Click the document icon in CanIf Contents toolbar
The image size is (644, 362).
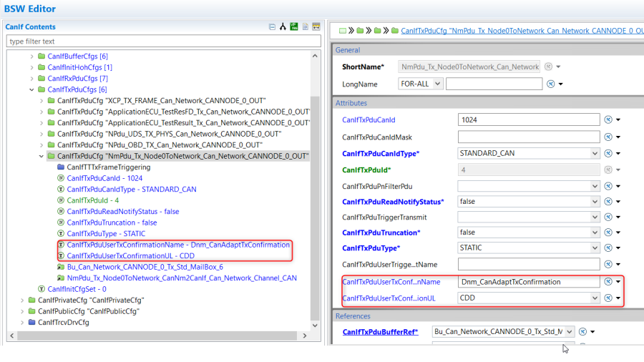305,27
